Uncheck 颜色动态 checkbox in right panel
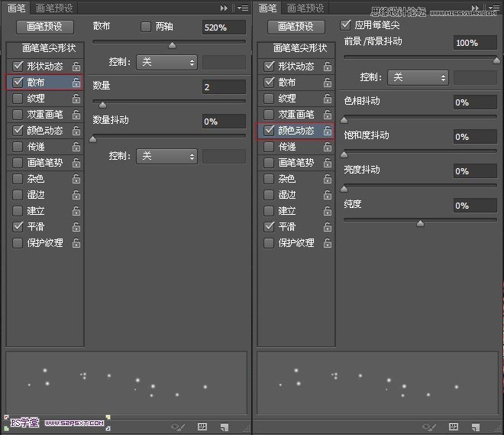The width and height of the screenshot is (504, 435). 269,131
